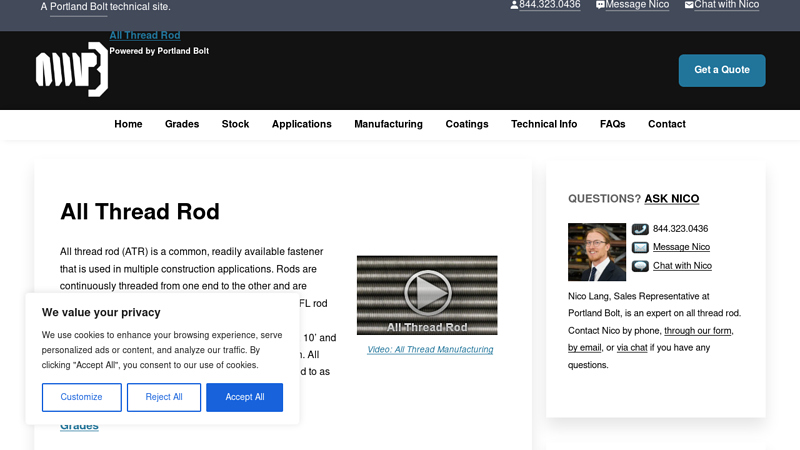The width and height of the screenshot is (800, 450).
Task: Click the chat bubble icon before Message Nico in top bar
Action: point(600,5)
